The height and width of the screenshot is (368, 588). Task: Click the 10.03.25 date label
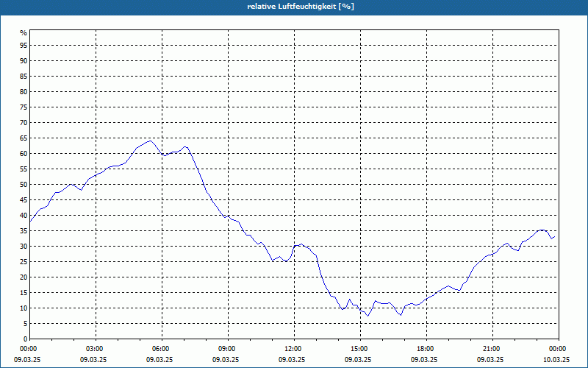[556, 360]
